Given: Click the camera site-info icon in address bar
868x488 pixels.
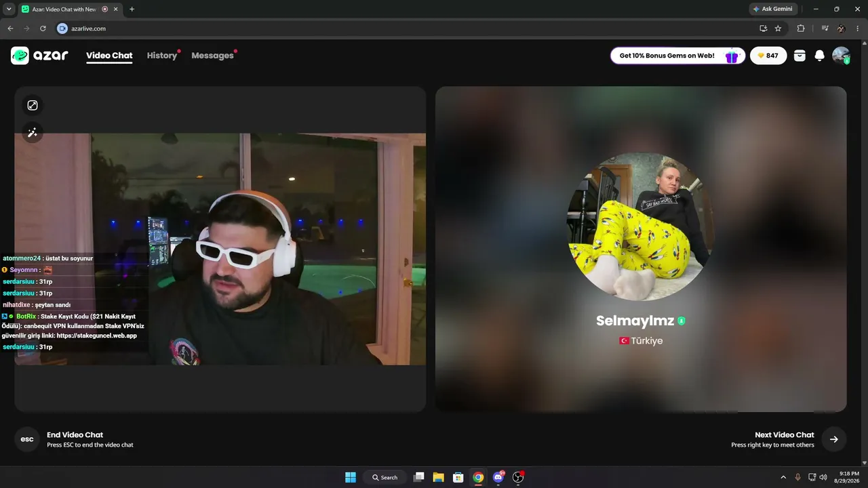Looking at the screenshot, I should click(x=62, y=28).
